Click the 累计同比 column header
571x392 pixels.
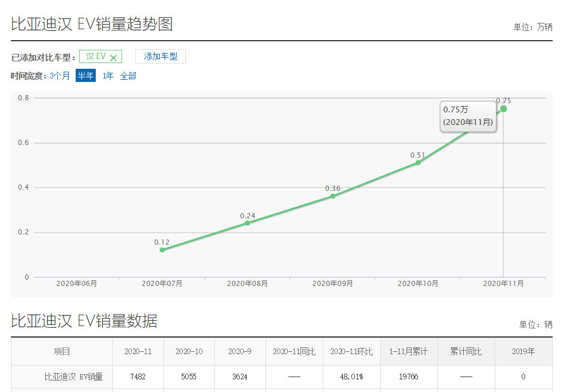[466, 351]
